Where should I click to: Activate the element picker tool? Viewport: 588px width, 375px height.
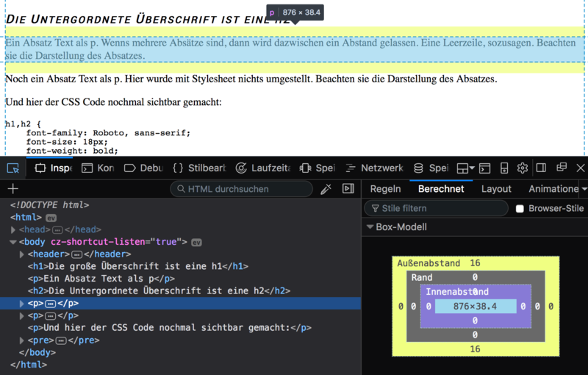(x=13, y=168)
